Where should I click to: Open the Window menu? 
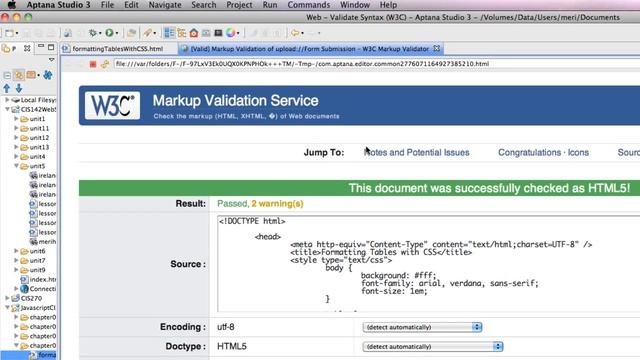(x=355, y=5)
